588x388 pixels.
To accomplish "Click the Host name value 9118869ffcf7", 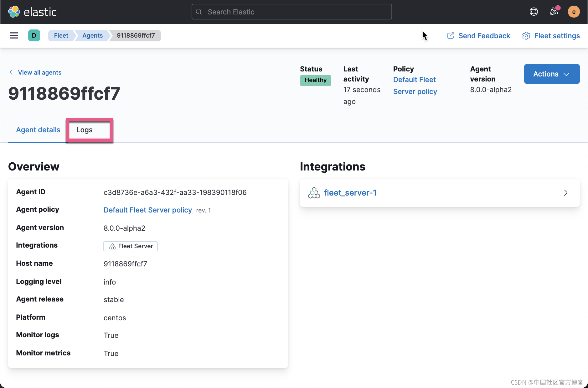I will [x=125, y=264].
